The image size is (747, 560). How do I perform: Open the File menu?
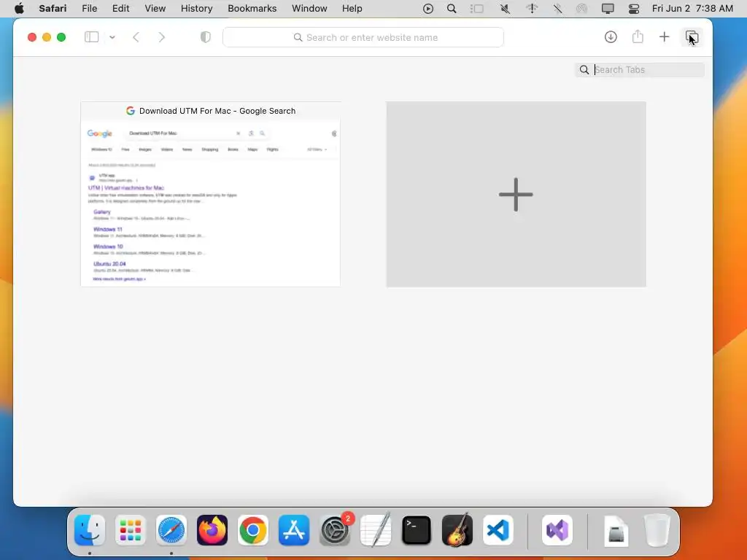(90, 9)
